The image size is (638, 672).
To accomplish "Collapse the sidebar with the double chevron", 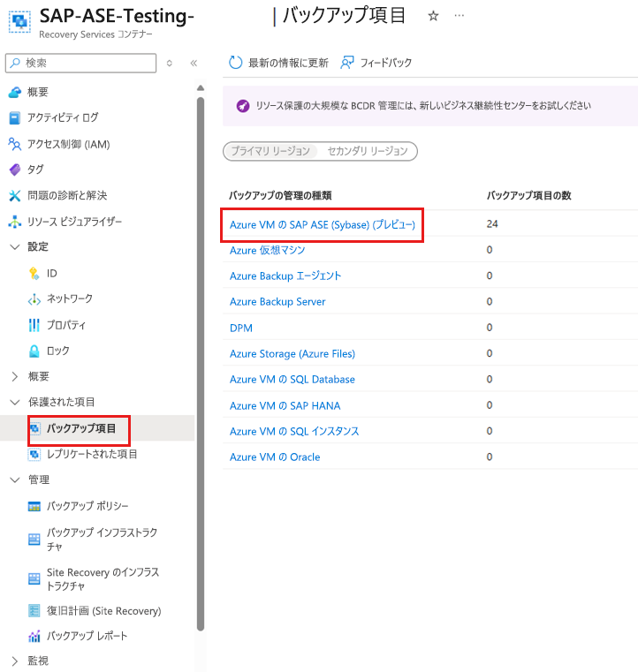I will point(194,64).
